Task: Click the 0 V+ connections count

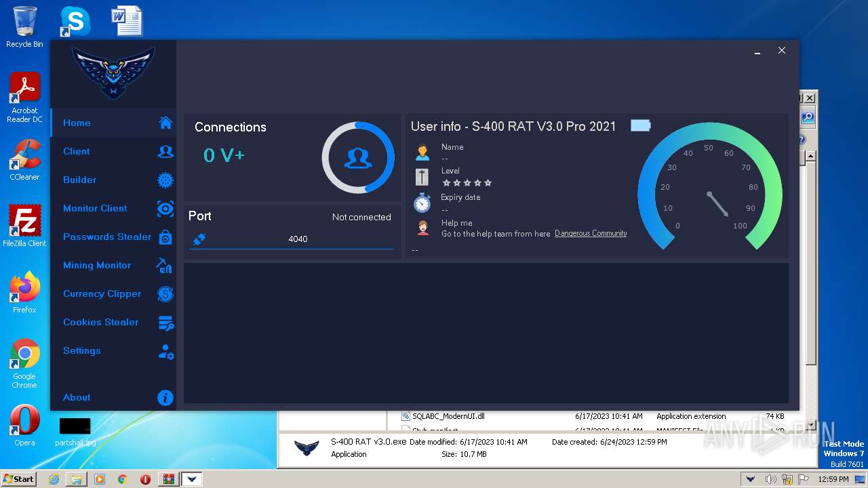Action: pyautogui.click(x=224, y=155)
